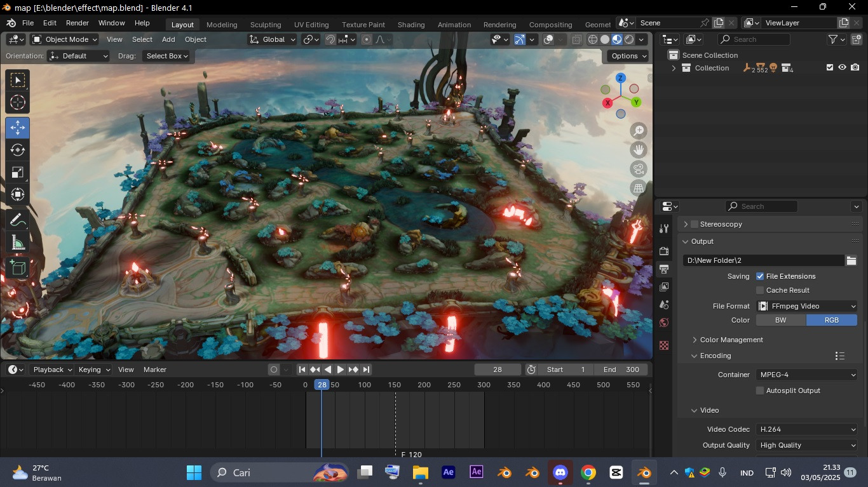
Task: Select RGB color mode button
Action: (832, 320)
